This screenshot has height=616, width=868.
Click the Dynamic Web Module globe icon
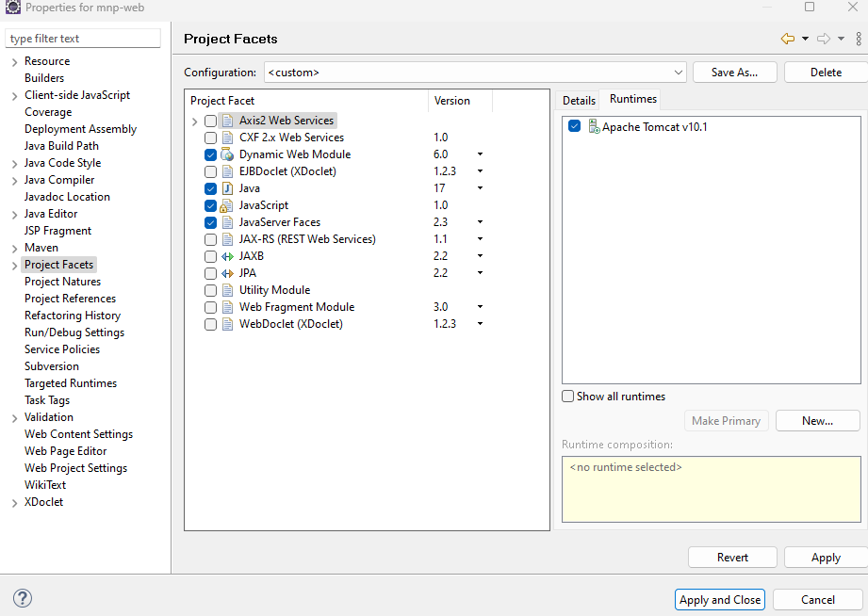pyautogui.click(x=227, y=154)
